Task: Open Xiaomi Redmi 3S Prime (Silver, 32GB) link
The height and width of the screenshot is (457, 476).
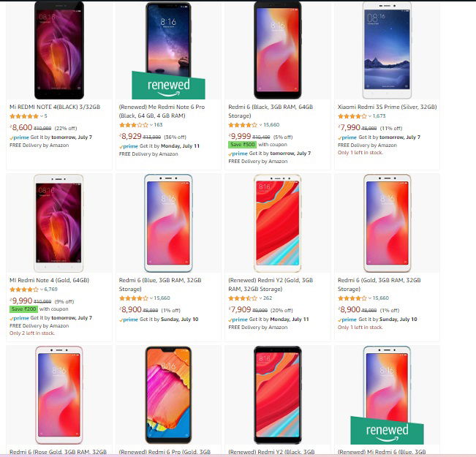Action: (387, 107)
